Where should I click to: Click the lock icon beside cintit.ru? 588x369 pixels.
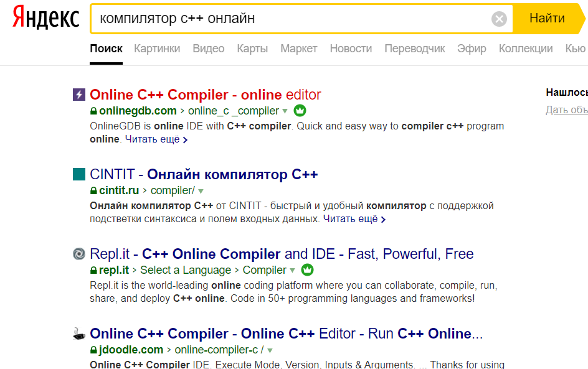click(93, 190)
